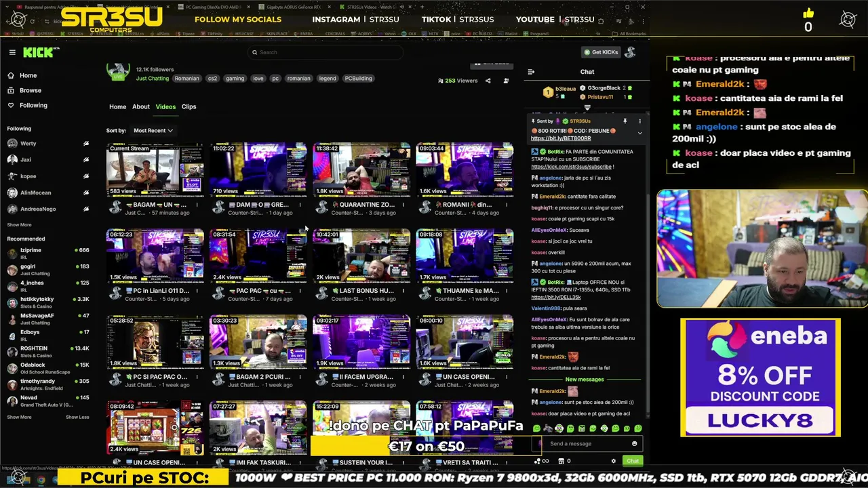The image size is (868, 488).
Task: Open options menu for QUARANTINE ZO video
Action: click(403, 205)
